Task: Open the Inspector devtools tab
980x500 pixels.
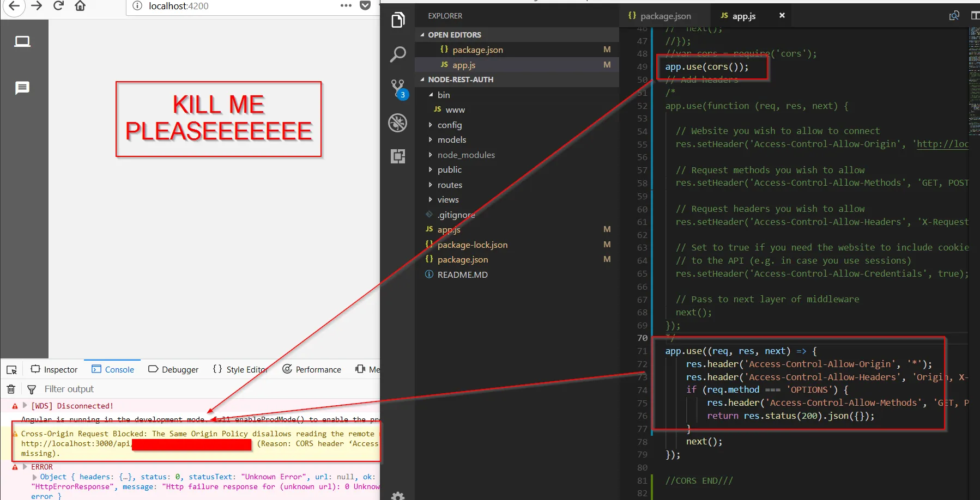Action: coord(54,369)
